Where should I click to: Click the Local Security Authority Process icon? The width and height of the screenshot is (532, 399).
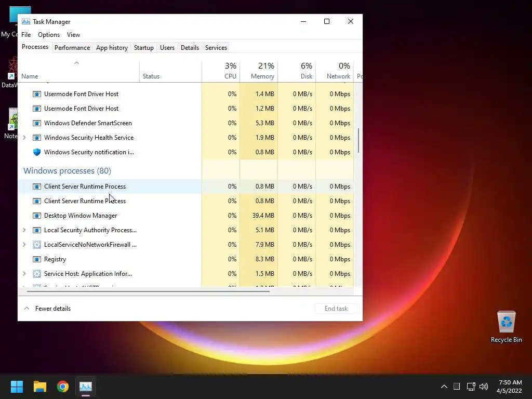(37, 230)
